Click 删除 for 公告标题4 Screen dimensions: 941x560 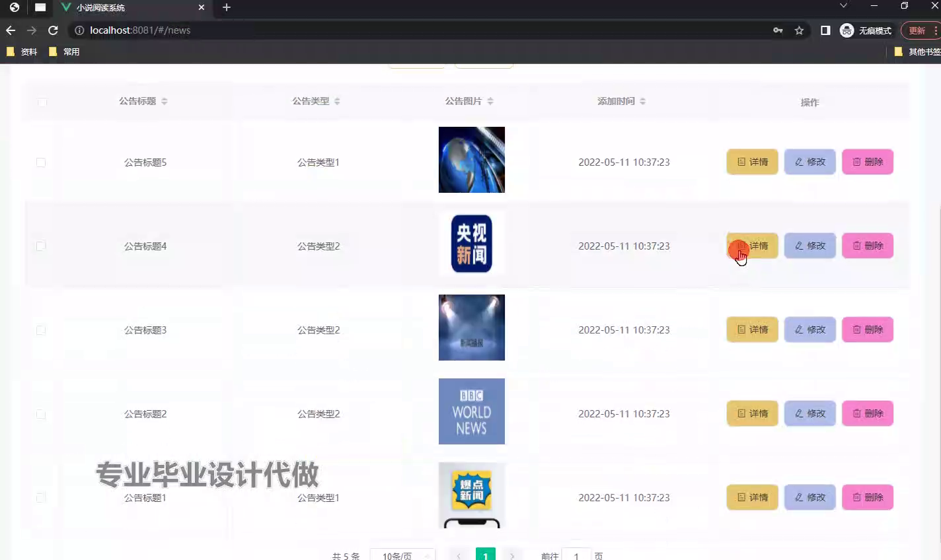click(x=868, y=246)
